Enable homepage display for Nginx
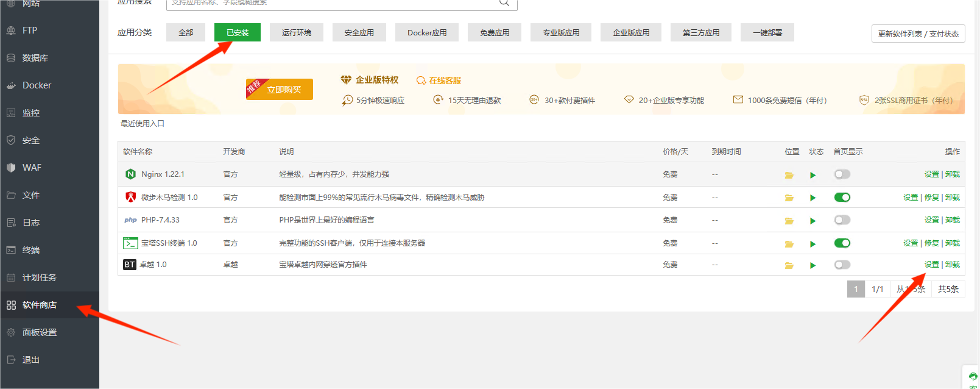 pyautogui.click(x=842, y=174)
